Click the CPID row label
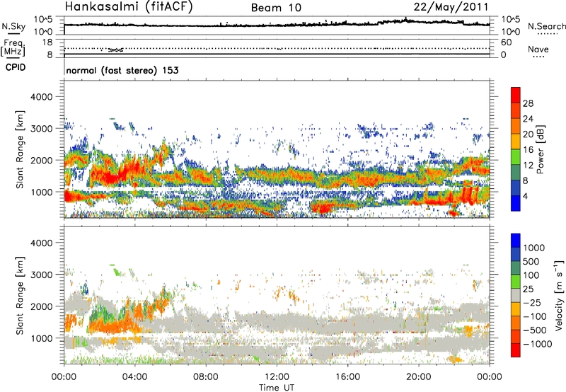The image size is (566, 392). tap(16, 67)
